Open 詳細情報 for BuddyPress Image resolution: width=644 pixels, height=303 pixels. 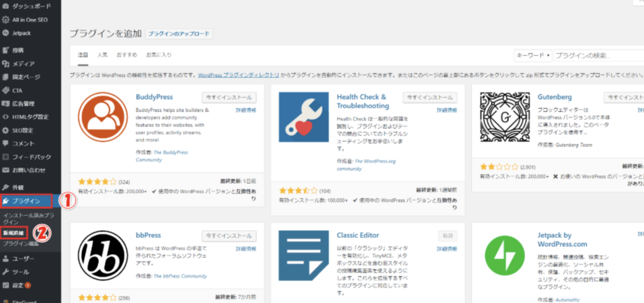[x=246, y=111]
